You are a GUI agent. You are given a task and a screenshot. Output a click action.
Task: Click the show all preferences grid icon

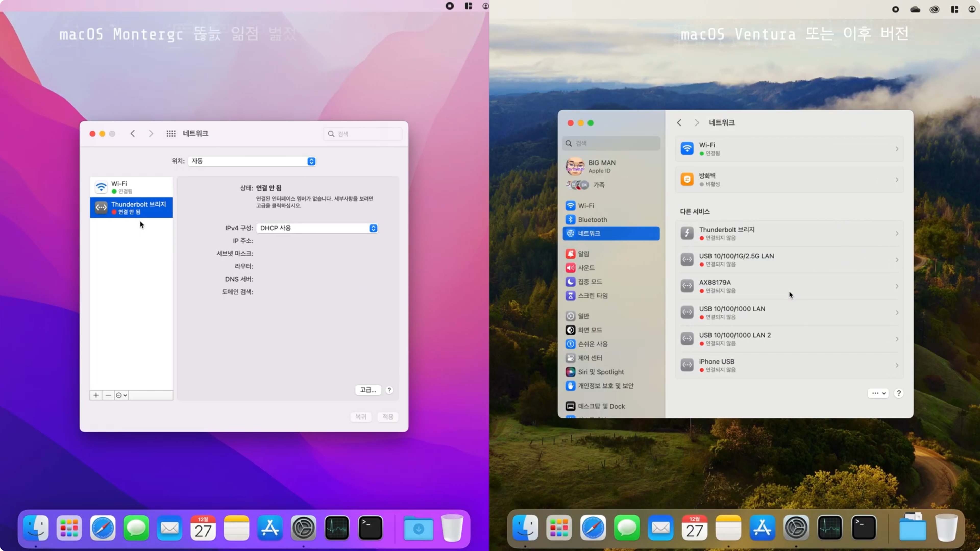pos(171,133)
